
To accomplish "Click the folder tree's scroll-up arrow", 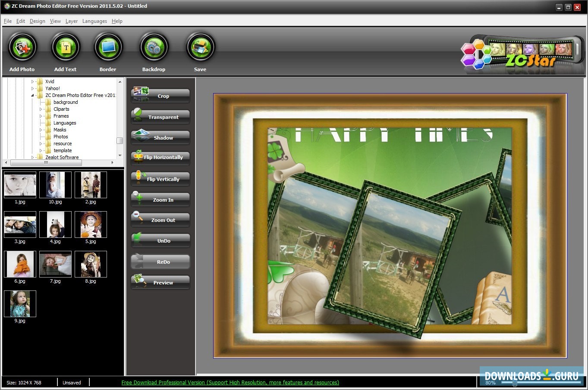I will 120,81.
